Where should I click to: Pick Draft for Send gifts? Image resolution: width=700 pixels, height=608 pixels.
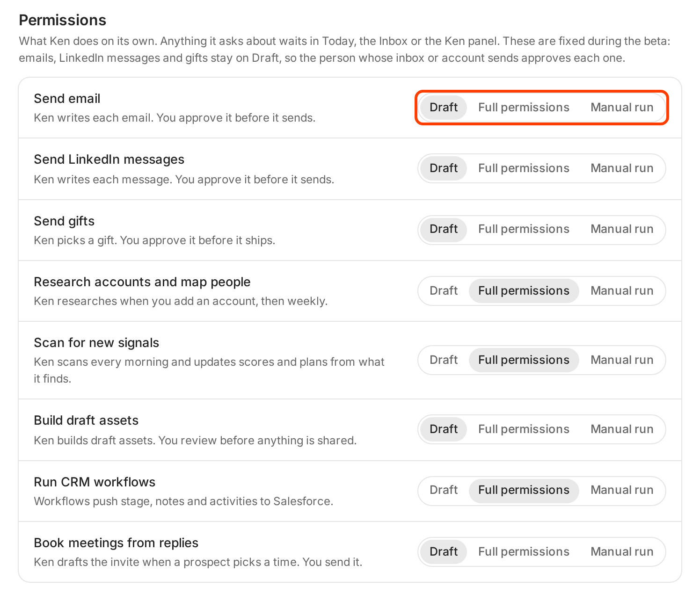pos(444,229)
